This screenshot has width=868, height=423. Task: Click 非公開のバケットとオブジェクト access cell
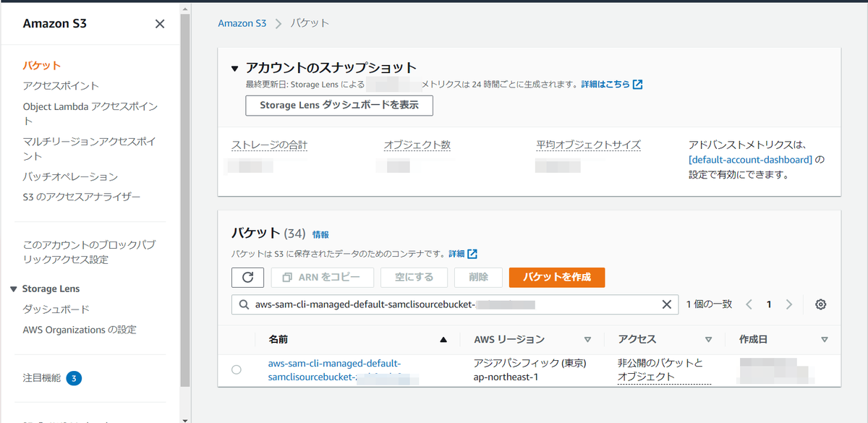664,369
